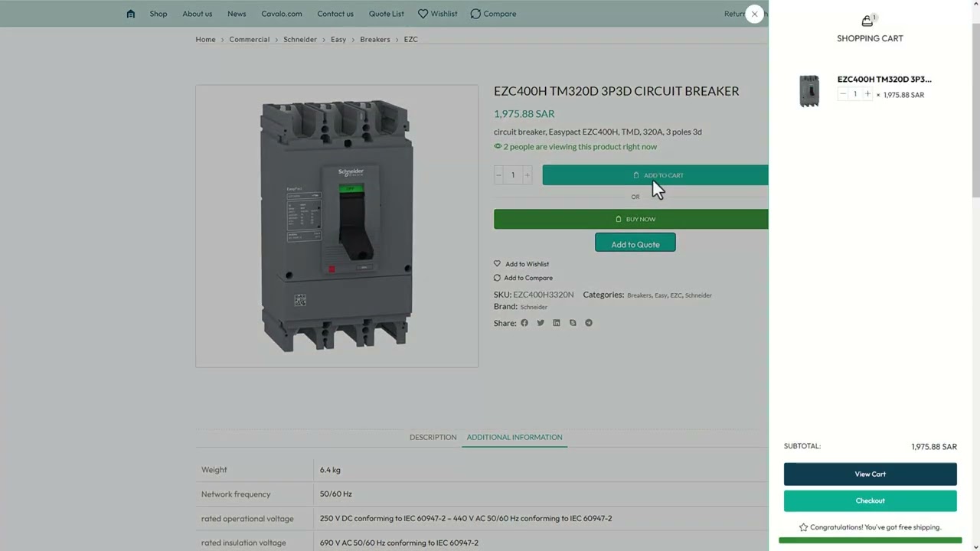Click the Breakers breadcrumb link
Viewport: 980px width, 551px height.
(x=375, y=39)
